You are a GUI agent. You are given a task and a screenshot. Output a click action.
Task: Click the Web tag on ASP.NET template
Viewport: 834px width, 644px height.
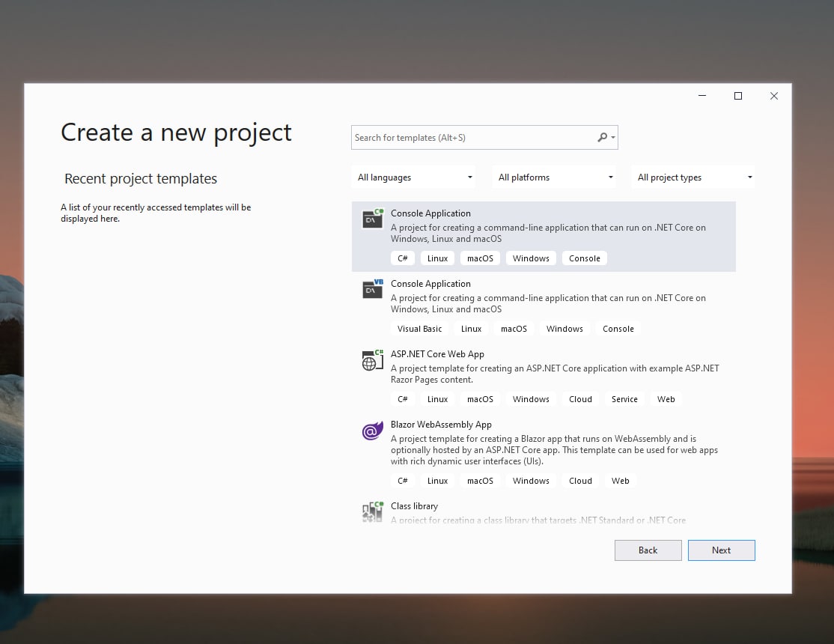click(x=666, y=399)
